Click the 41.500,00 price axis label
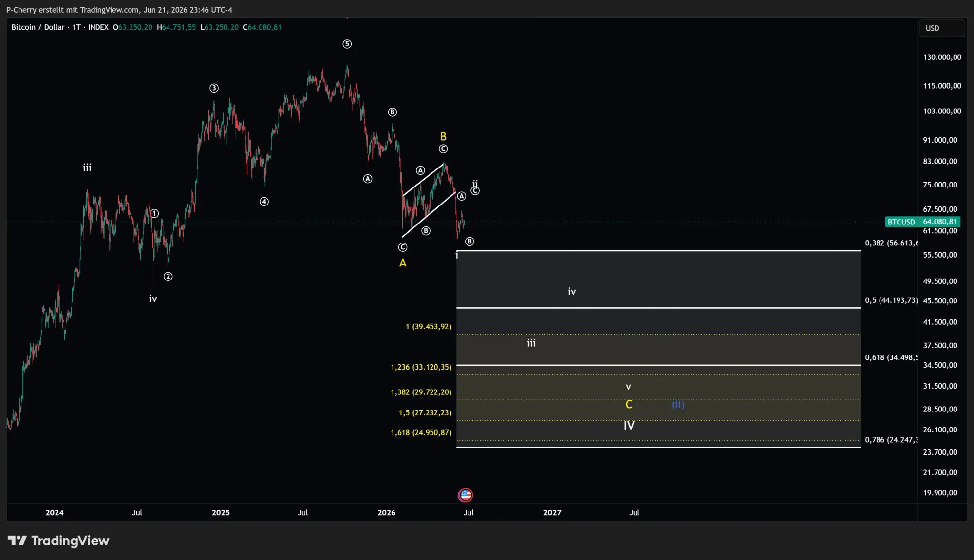Image resolution: width=974 pixels, height=560 pixels. coord(940,322)
